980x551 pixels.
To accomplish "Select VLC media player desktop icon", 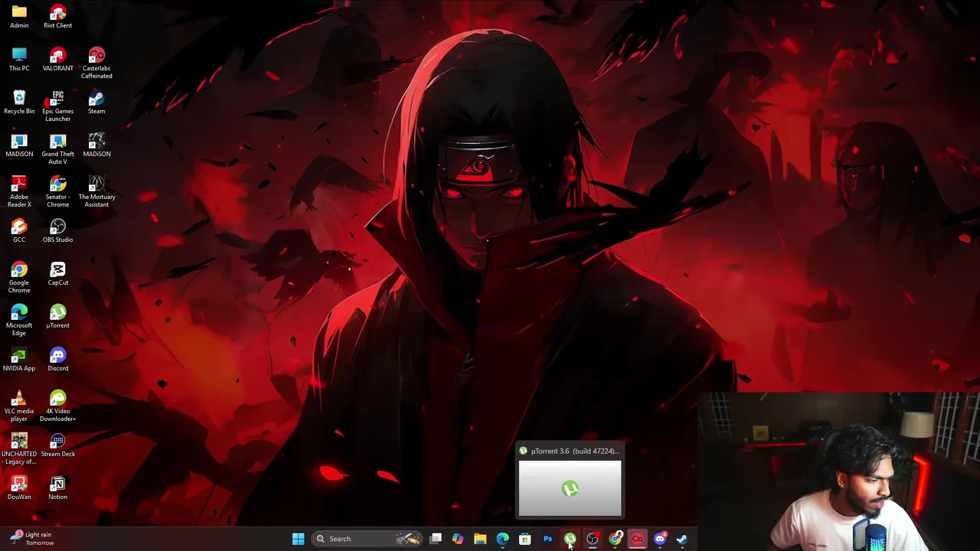I will click(19, 406).
